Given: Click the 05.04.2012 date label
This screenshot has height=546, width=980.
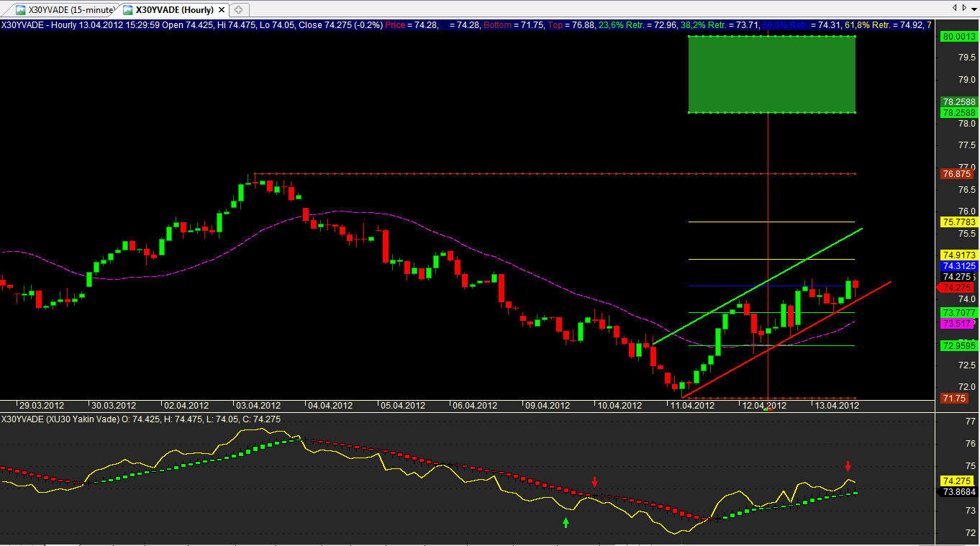Looking at the screenshot, I should pos(403,406).
